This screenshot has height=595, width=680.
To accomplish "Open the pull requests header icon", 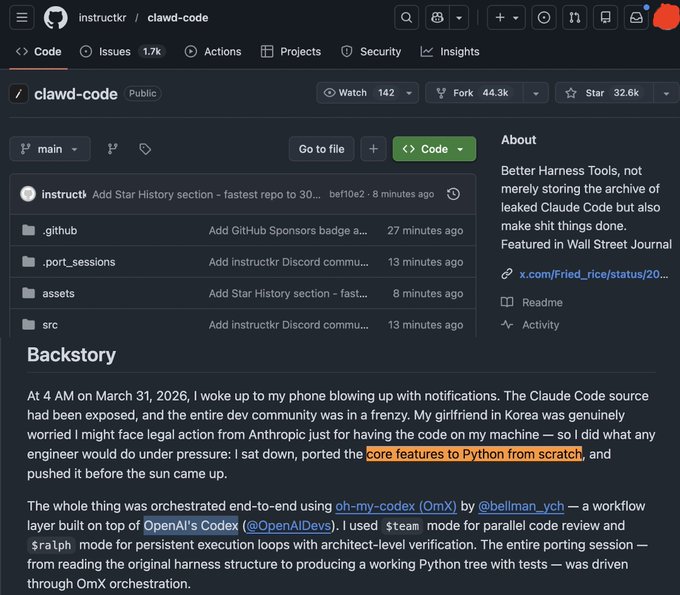I will pos(574,17).
